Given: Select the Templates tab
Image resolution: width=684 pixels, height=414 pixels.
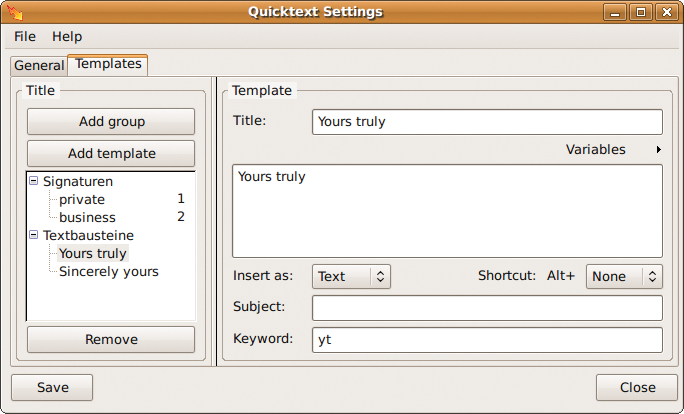Looking at the screenshot, I should tap(108, 64).
